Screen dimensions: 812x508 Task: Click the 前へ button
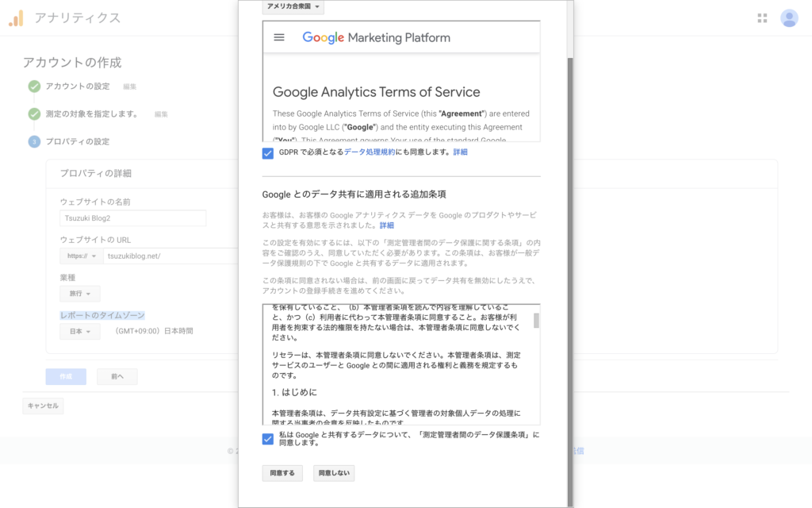coord(117,377)
